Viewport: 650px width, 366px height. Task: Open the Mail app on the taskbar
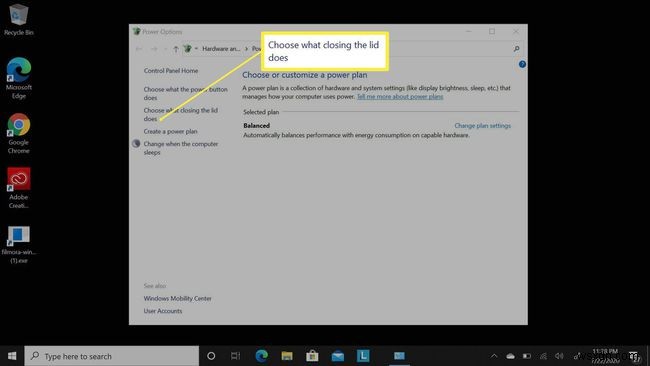pyautogui.click(x=338, y=356)
